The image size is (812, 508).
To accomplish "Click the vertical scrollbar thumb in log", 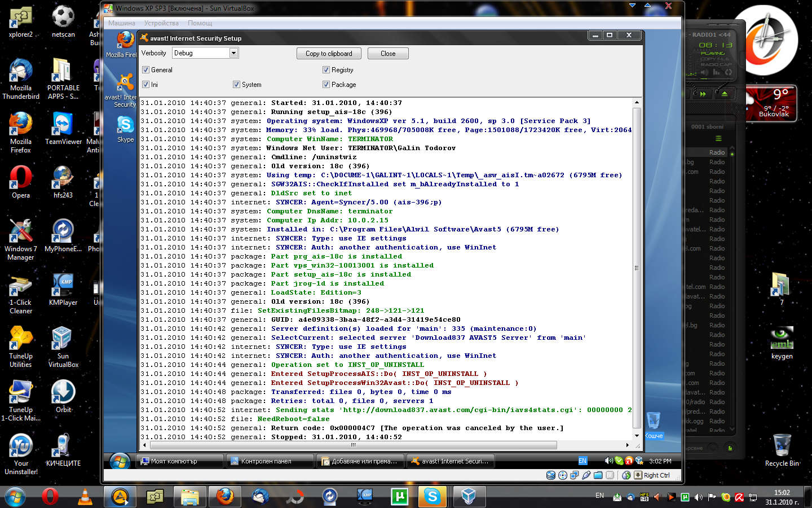I will [x=637, y=268].
